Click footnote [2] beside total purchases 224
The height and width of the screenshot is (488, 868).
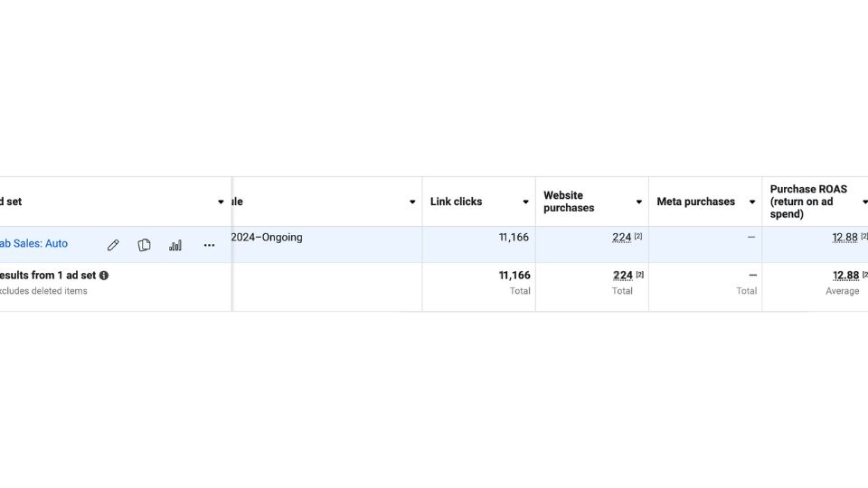click(x=639, y=275)
